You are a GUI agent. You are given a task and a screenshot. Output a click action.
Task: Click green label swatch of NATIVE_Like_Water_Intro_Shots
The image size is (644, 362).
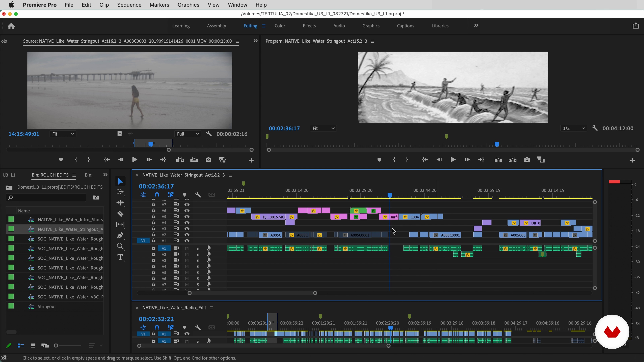(x=11, y=219)
